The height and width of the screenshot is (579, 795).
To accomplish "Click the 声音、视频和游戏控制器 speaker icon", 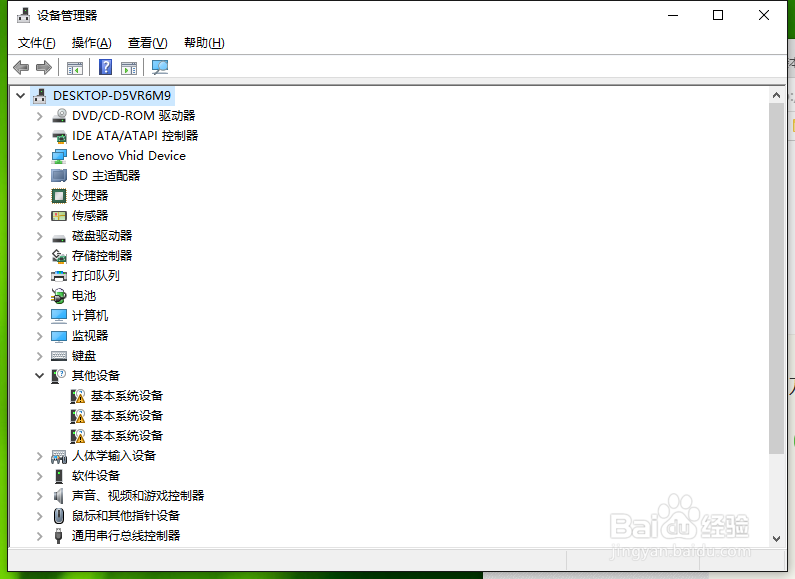I will [x=59, y=496].
